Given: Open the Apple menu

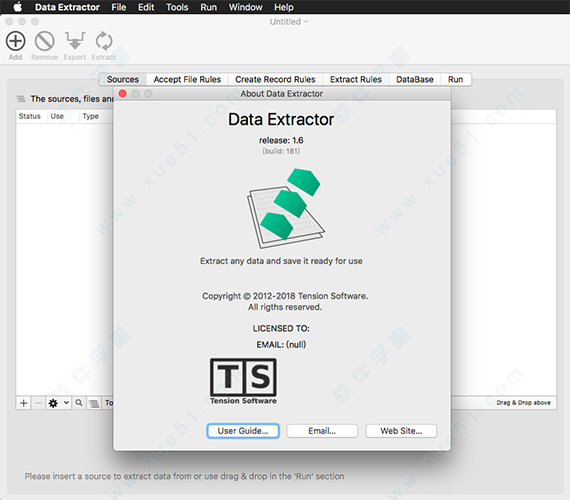Looking at the screenshot, I should click(17, 7).
